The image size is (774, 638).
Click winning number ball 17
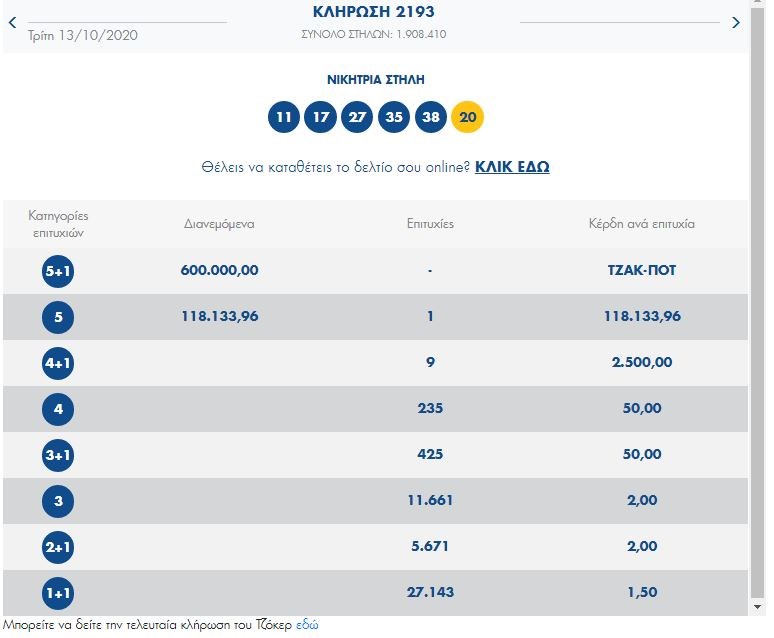tap(321, 117)
